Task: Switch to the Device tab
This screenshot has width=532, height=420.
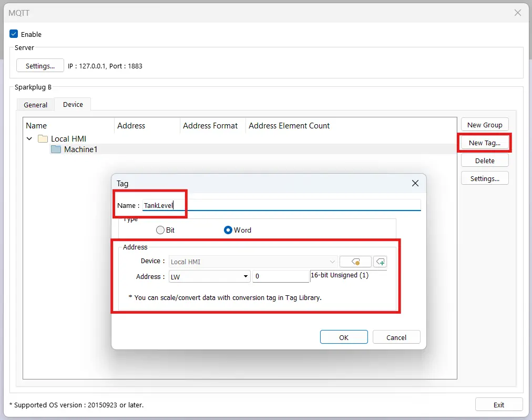Action: click(x=73, y=105)
